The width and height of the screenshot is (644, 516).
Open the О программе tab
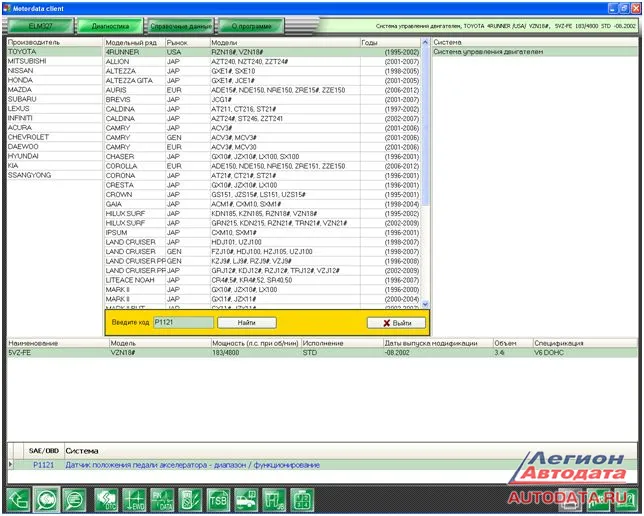pyautogui.click(x=251, y=26)
